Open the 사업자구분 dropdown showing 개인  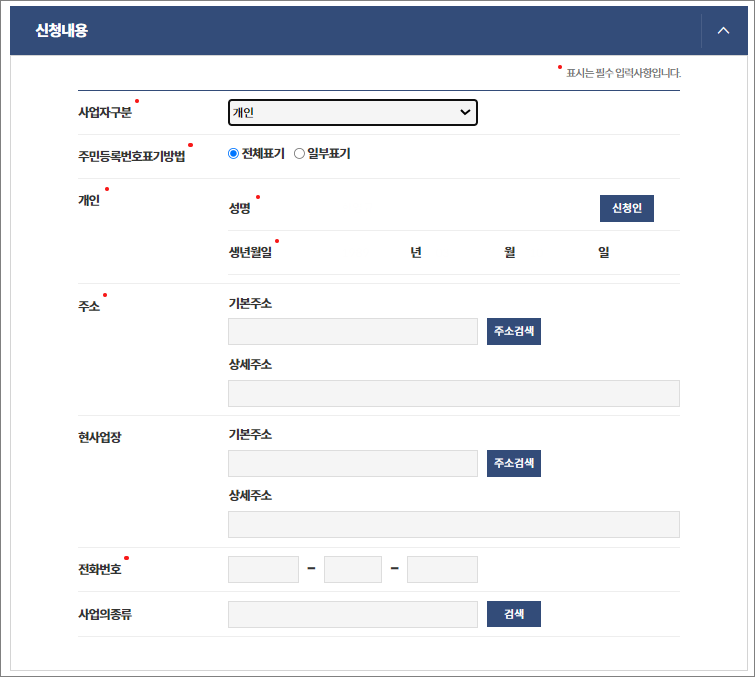tap(352, 113)
